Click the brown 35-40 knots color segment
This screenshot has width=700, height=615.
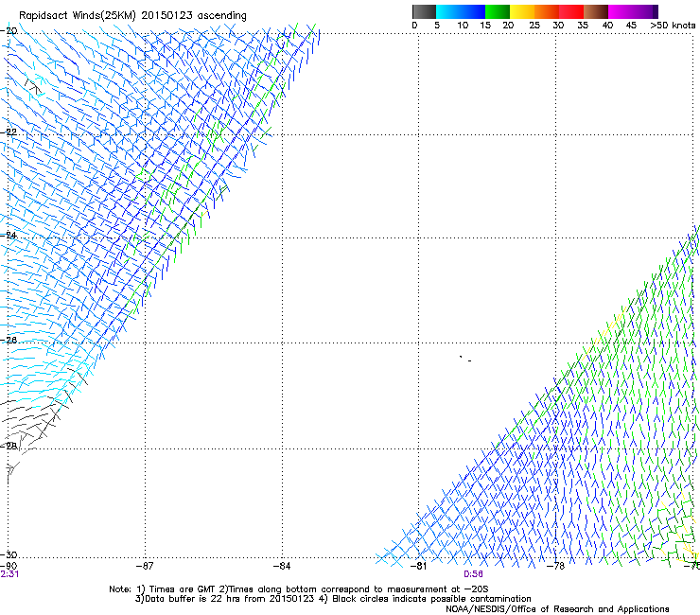point(596,11)
